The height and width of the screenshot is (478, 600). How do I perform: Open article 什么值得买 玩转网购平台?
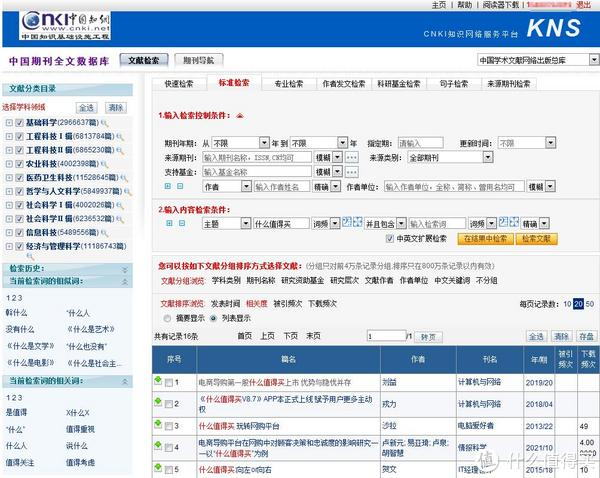(239, 426)
